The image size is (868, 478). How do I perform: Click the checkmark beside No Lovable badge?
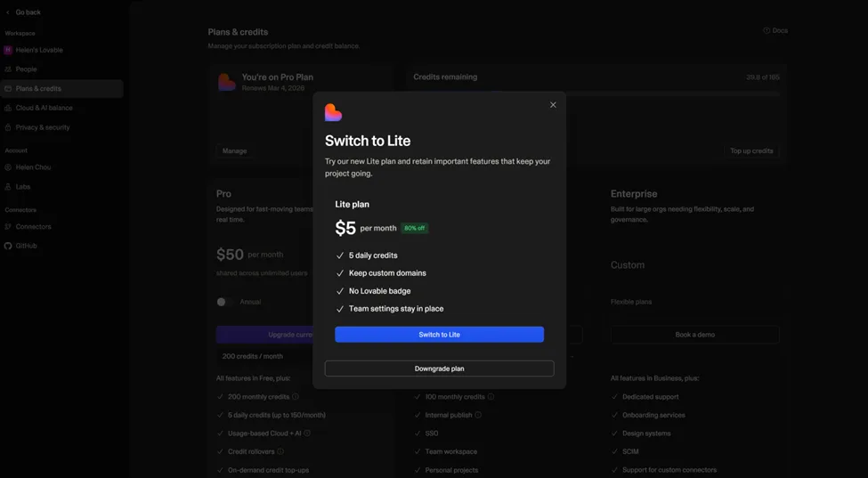[340, 291]
